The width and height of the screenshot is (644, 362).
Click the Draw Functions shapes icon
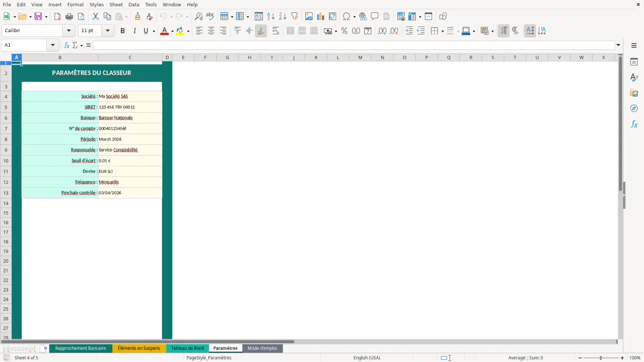(443, 17)
